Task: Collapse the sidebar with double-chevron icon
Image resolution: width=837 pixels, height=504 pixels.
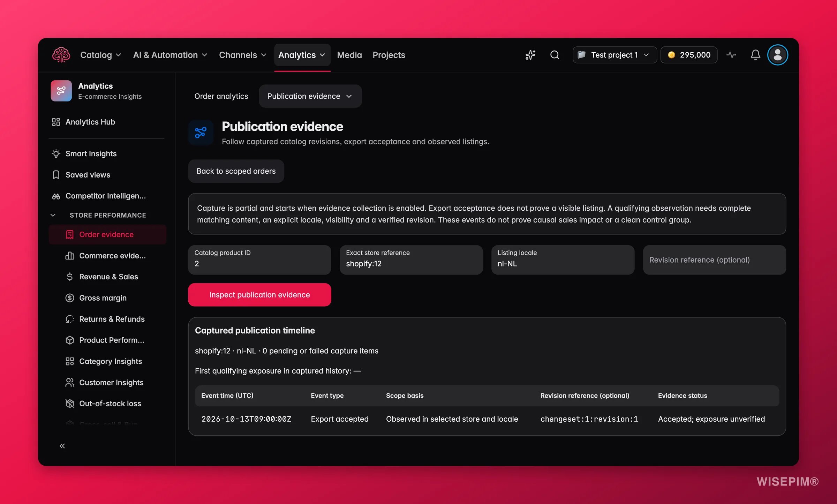Action: click(x=62, y=446)
